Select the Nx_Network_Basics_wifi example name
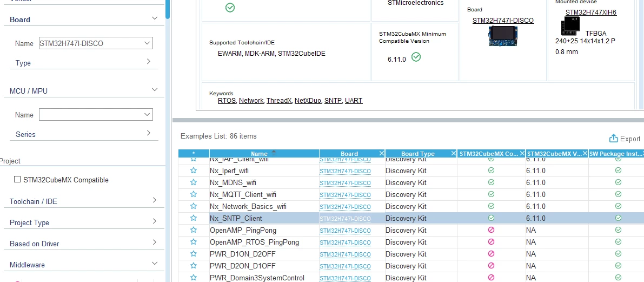This screenshot has height=282, width=644. (x=248, y=206)
